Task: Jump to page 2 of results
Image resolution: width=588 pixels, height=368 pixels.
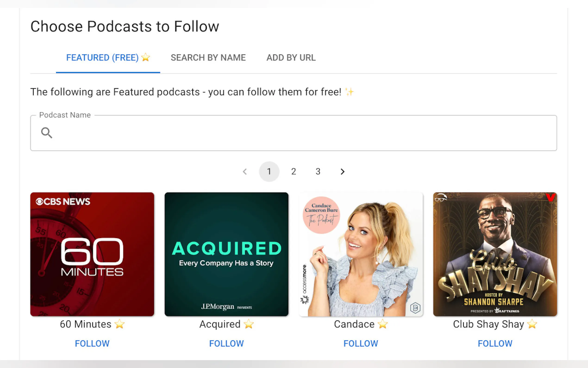Action: click(x=294, y=171)
